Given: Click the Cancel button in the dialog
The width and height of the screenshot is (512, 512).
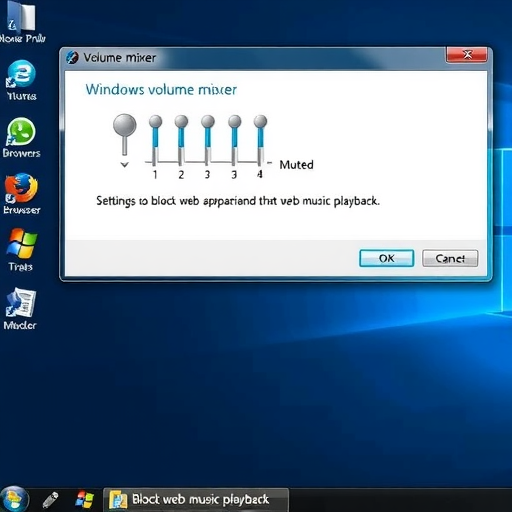Looking at the screenshot, I should pos(450,258).
